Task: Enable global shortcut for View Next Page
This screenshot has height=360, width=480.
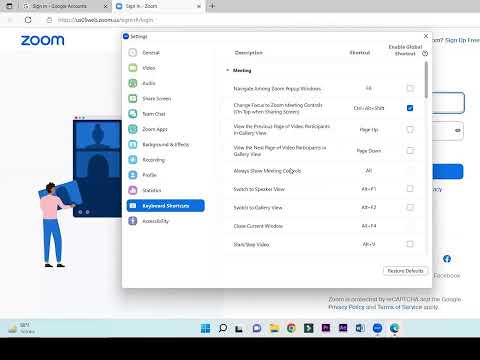Action: pyautogui.click(x=410, y=151)
